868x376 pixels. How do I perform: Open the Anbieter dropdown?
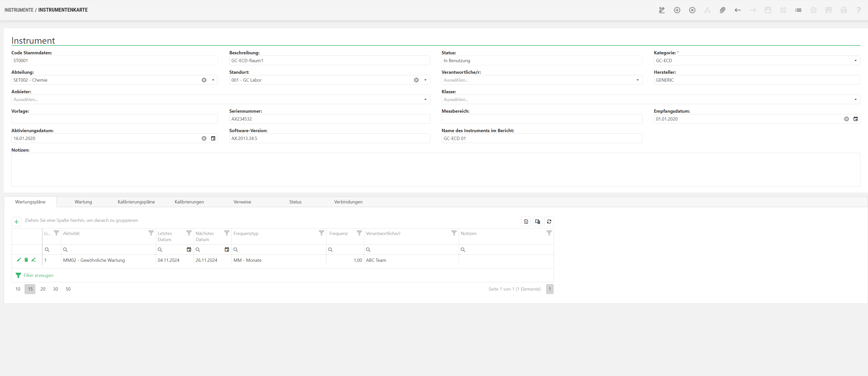(x=425, y=100)
